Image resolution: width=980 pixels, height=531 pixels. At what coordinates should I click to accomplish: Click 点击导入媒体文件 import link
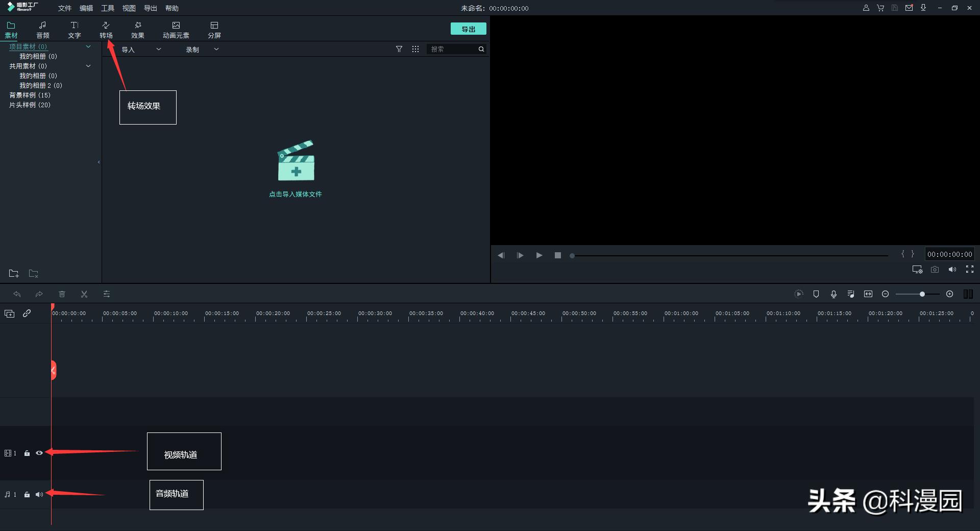(x=296, y=194)
